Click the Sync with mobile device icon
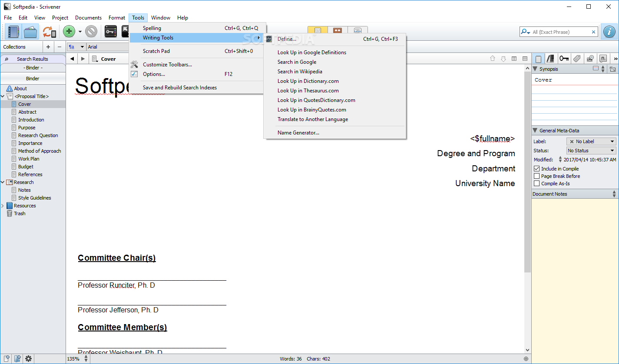The image size is (619, 364). (x=50, y=32)
